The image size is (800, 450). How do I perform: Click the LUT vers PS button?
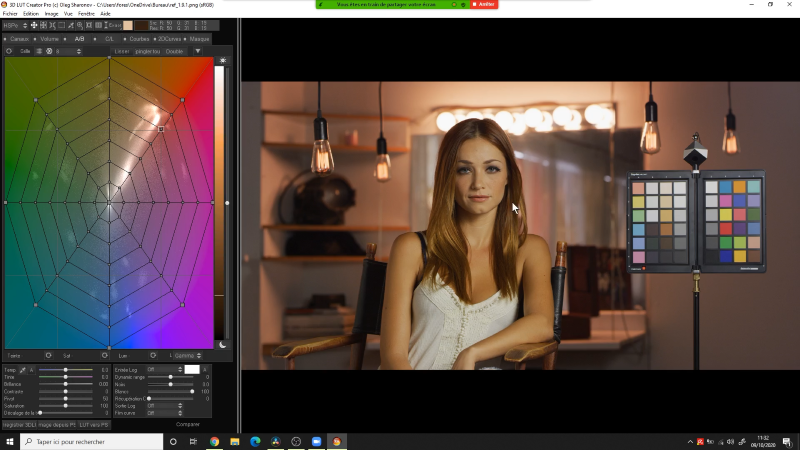point(96,425)
